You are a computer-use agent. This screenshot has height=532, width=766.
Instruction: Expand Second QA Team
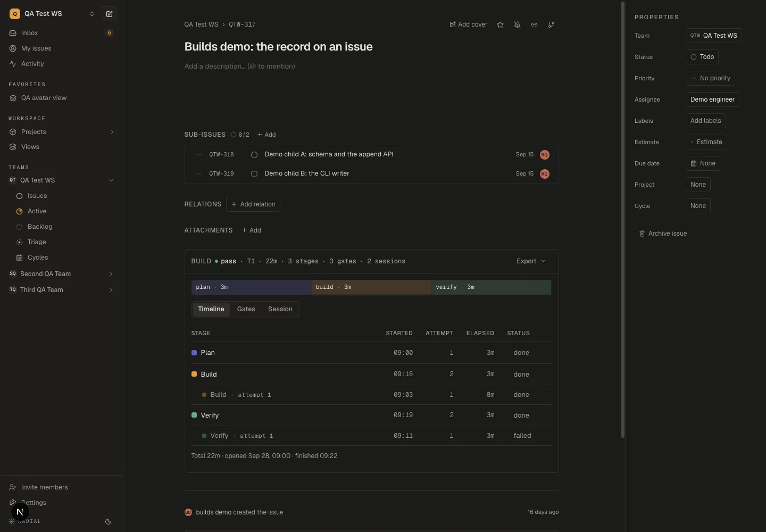pos(111,274)
